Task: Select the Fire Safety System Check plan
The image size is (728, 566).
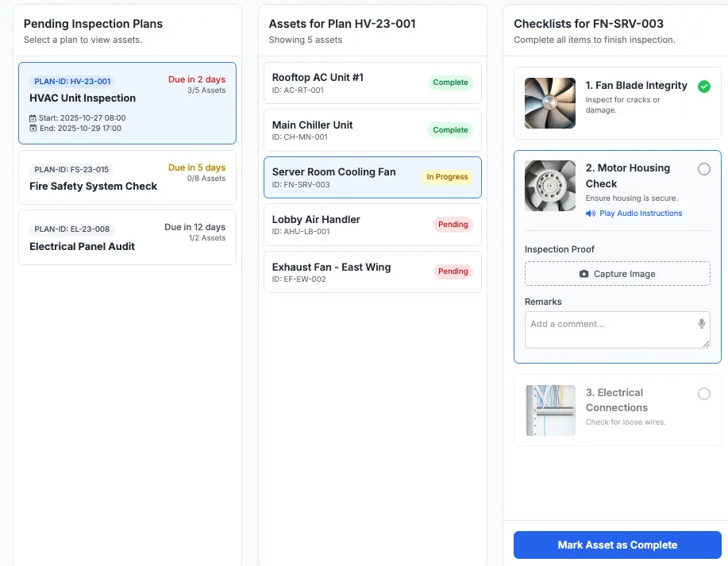Action: (127, 178)
